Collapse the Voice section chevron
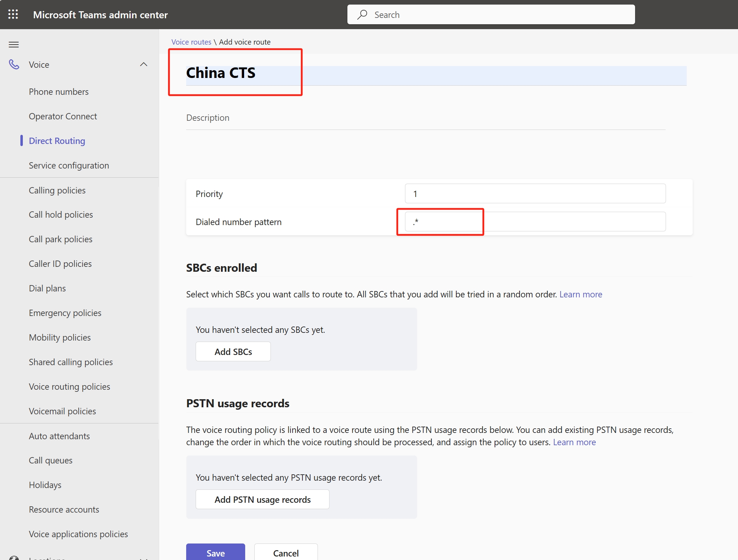738x560 pixels. click(144, 64)
